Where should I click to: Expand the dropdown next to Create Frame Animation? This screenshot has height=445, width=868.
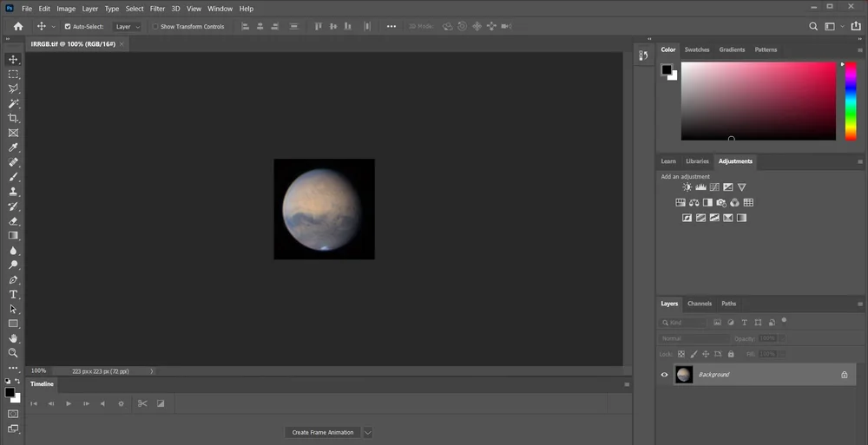(x=367, y=432)
